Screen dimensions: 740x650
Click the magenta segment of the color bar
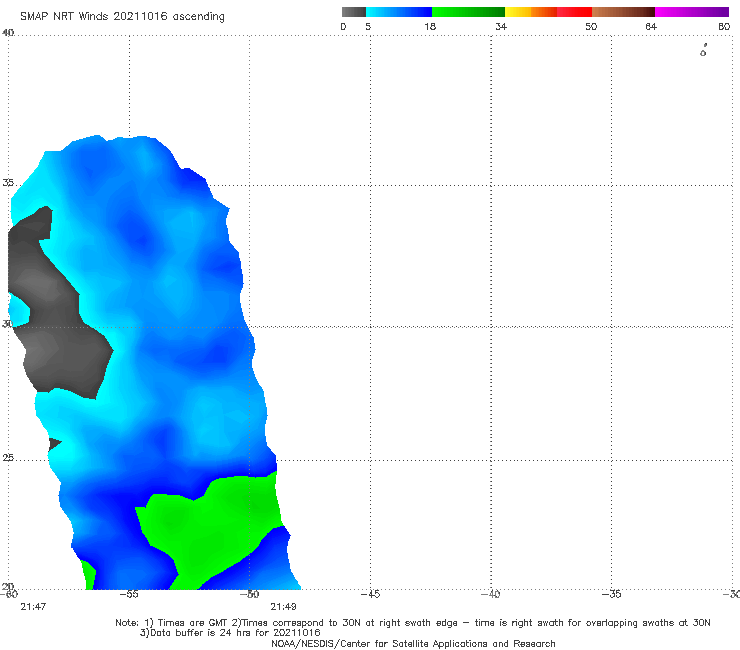692,12
